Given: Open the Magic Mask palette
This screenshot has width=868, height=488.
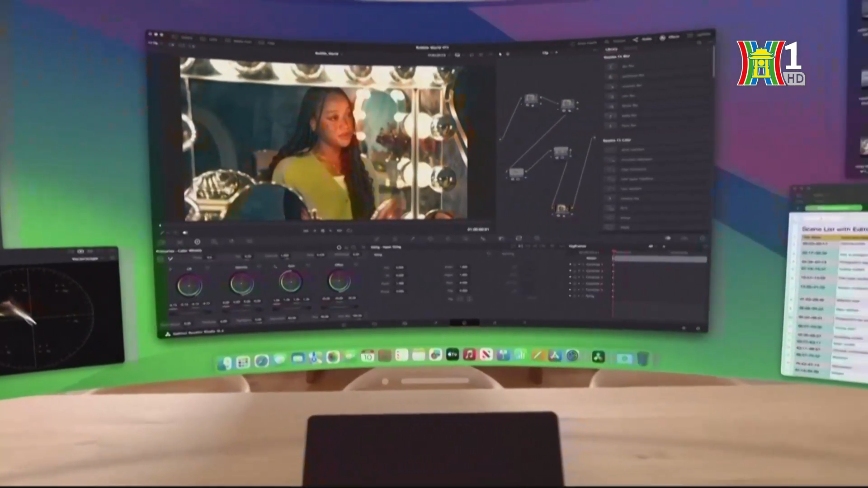Looking at the screenshot, I should pyautogui.click(x=465, y=239).
